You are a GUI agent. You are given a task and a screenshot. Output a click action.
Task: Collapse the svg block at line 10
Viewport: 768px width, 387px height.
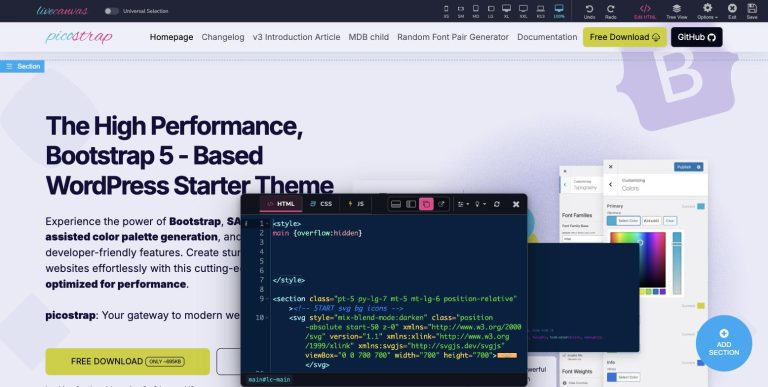pyautogui.click(x=267, y=318)
